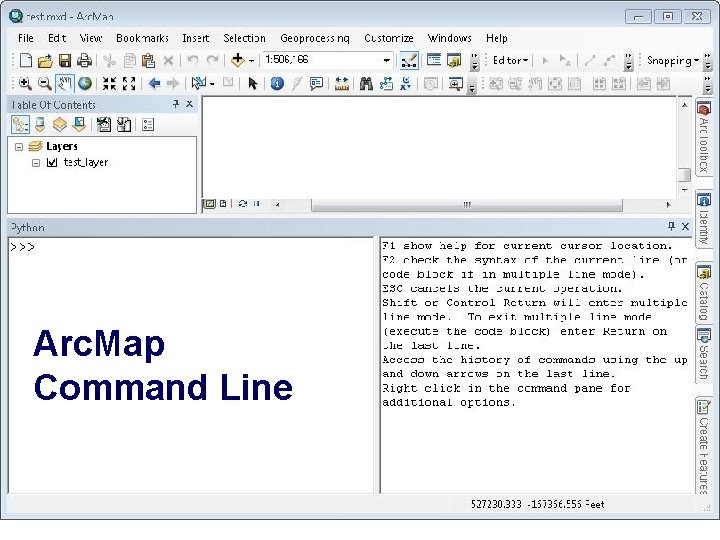Screen dimensions: 720x540
Task: Open the Snapping dropdown menu
Action: click(x=673, y=60)
